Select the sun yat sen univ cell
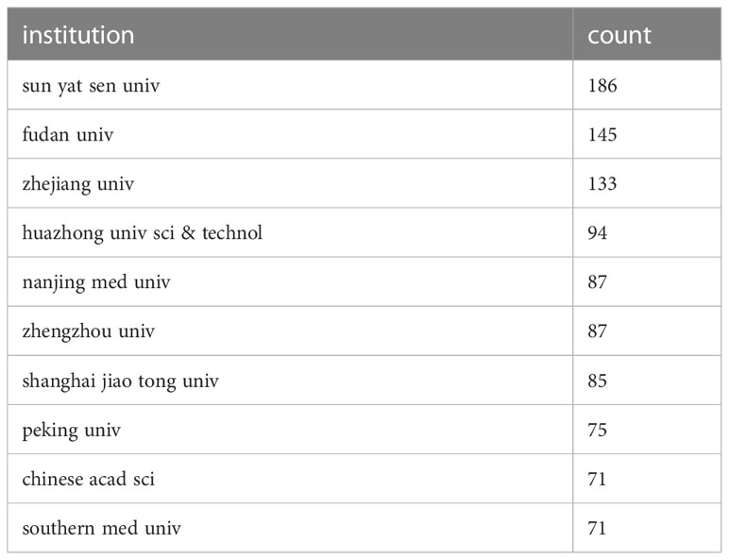This screenshot has height=560, width=729. pos(290,85)
